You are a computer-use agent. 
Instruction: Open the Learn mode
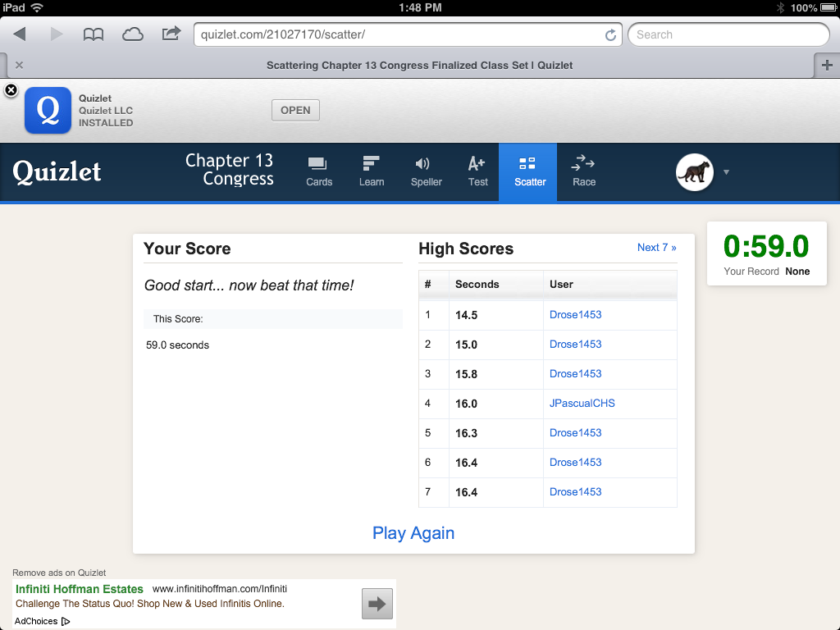pyautogui.click(x=371, y=171)
